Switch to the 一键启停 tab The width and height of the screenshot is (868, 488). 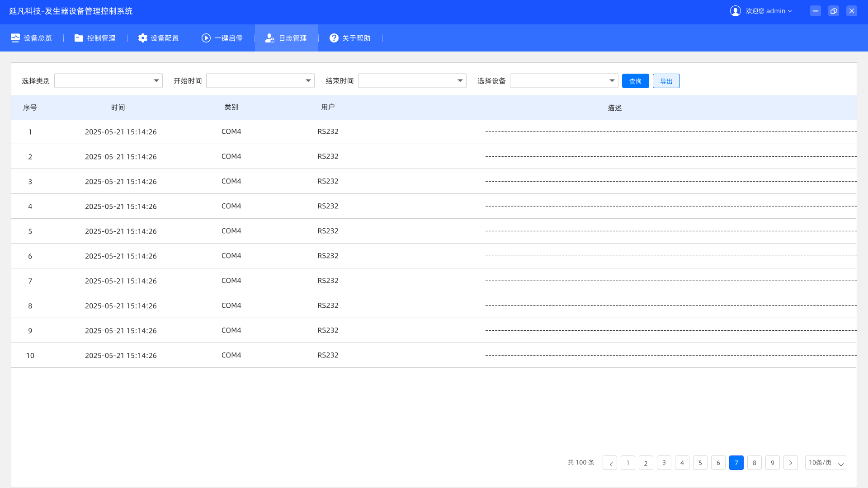coord(222,38)
